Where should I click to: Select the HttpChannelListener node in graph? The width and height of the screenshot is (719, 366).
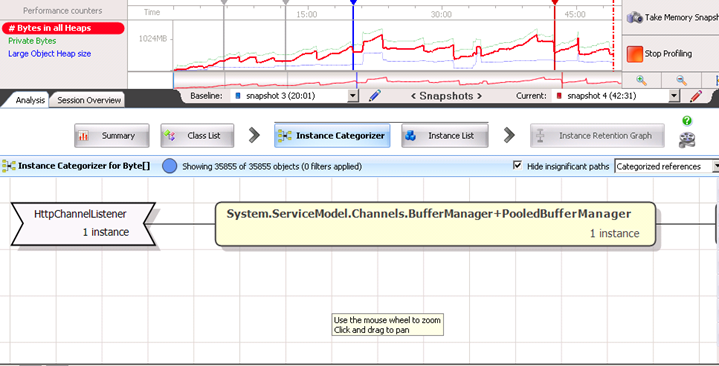point(83,224)
